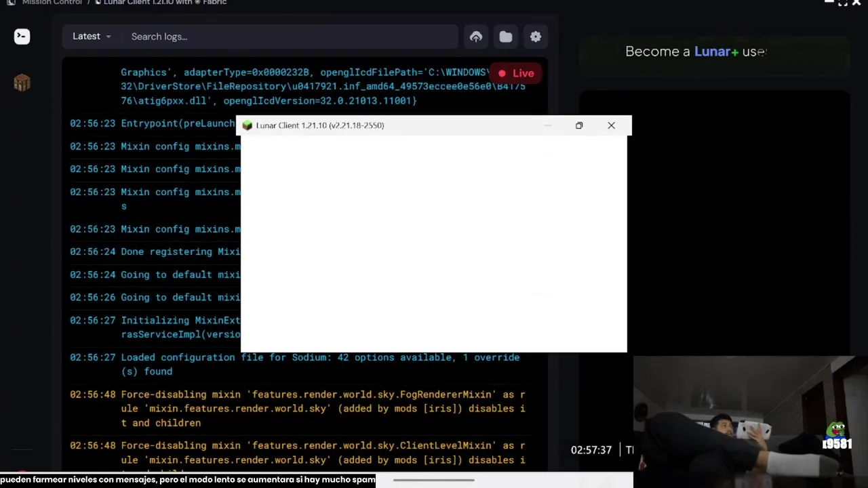Screen dimensions: 868x488
Task: Open the logs folder icon
Action: pyautogui.click(x=506, y=37)
